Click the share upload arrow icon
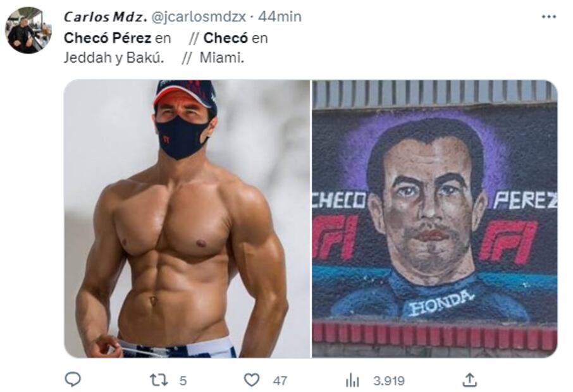This screenshot has width=573, height=392. point(469,379)
